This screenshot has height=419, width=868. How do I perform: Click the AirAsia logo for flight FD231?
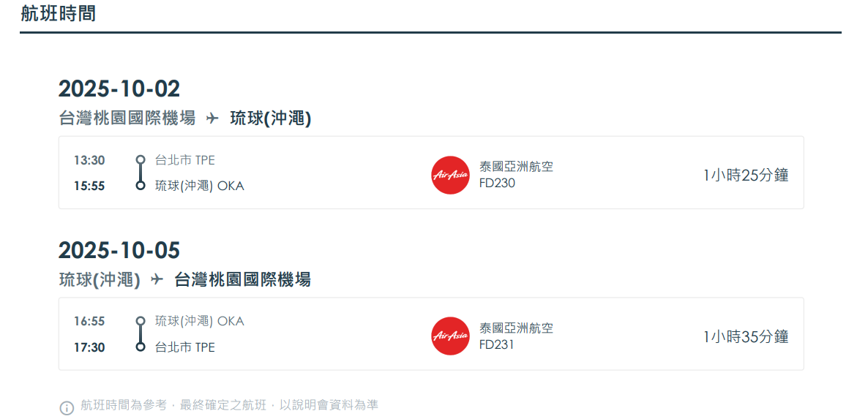(450, 336)
